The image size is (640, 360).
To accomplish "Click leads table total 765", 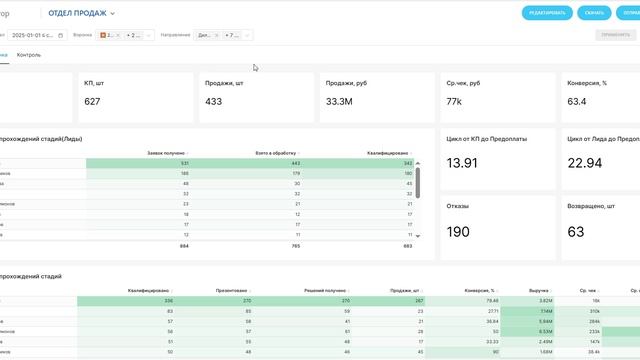I will coord(296,246).
